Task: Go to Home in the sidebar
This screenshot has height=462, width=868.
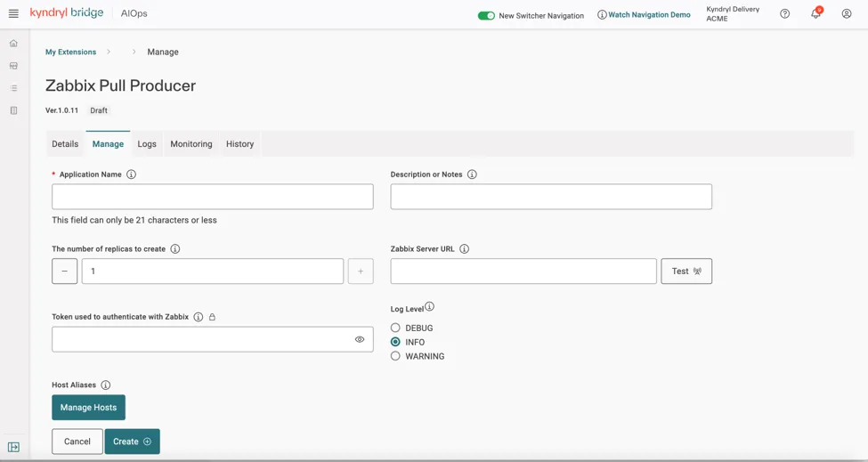Action: (x=14, y=43)
